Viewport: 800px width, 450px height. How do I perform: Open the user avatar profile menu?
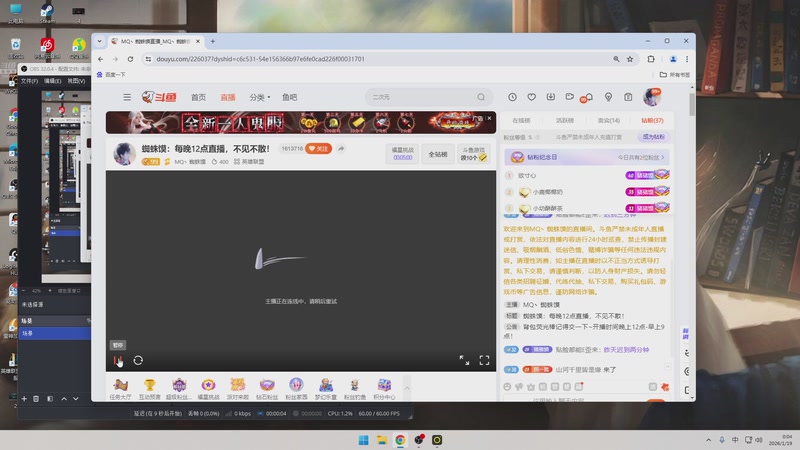[652, 97]
